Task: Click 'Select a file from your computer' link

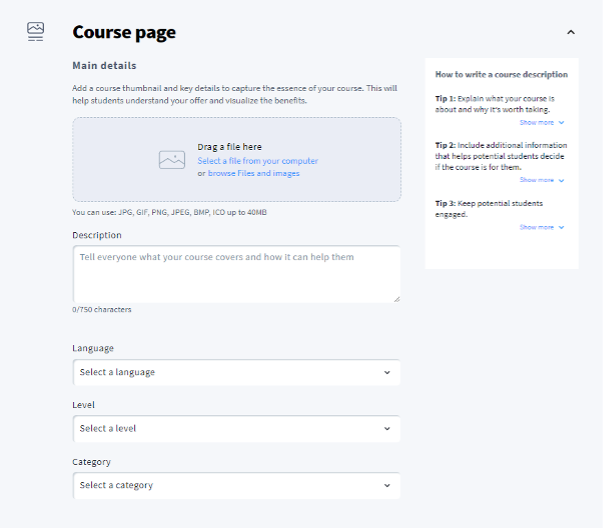Action: [x=257, y=161]
